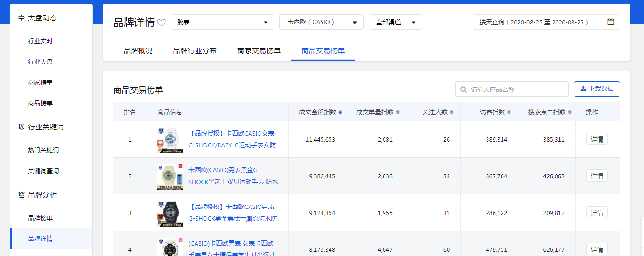The width and height of the screenshot is (644, 256).
Task: Switch to the 品牌行业分布 tab
Action: 195,50
